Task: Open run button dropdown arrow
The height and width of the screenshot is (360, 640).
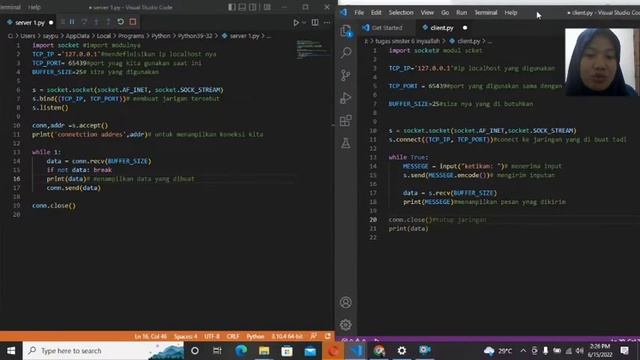Action: point(304,23)
